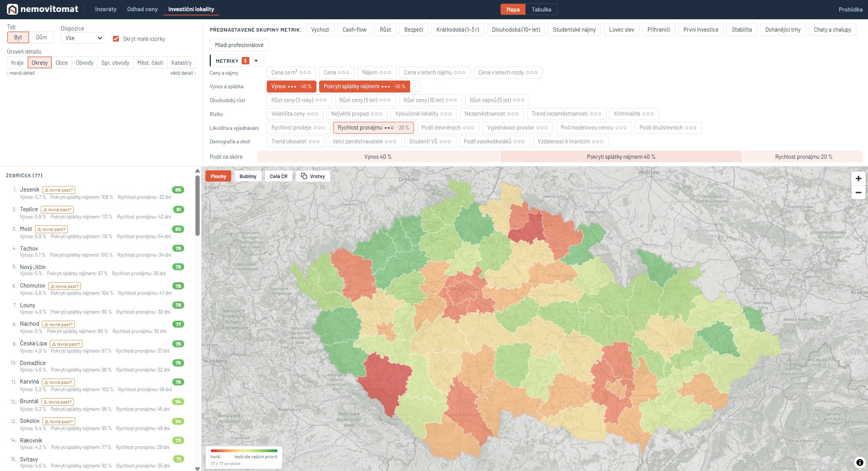Select Tachov in the ranking list
The width and height of the screenshot is (868, 471).
96,251
